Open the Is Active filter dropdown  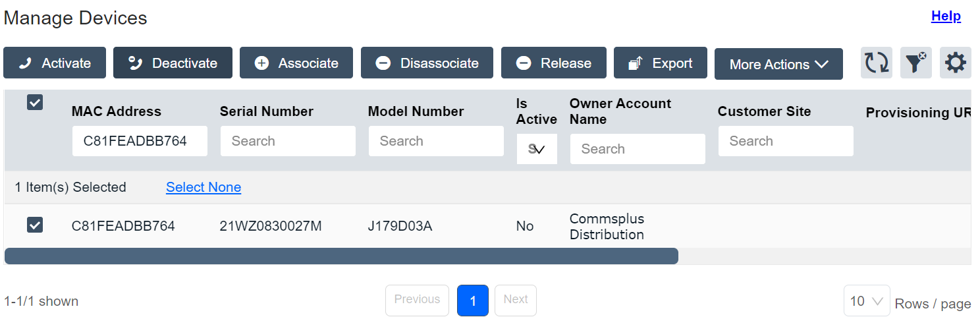537,149
